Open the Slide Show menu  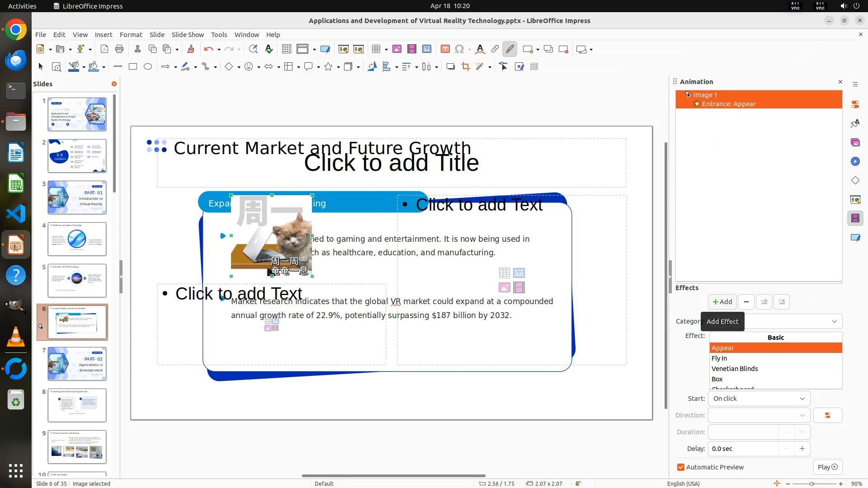coord(188,35)
